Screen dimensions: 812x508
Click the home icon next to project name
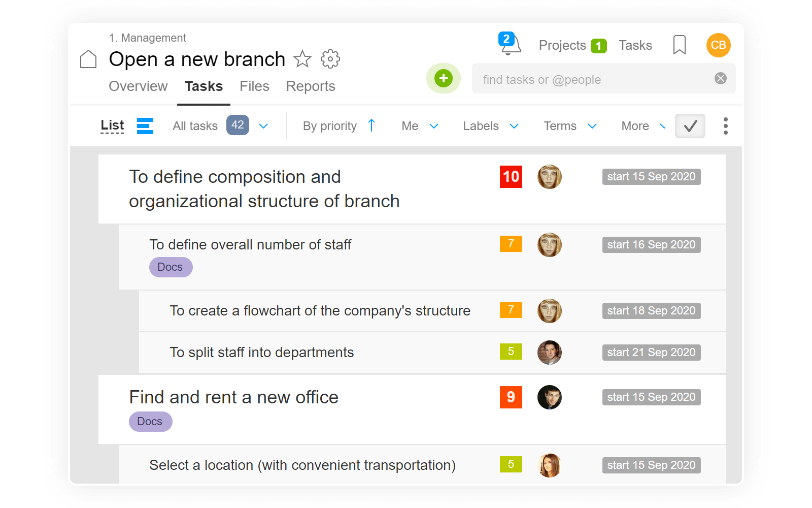87,59
